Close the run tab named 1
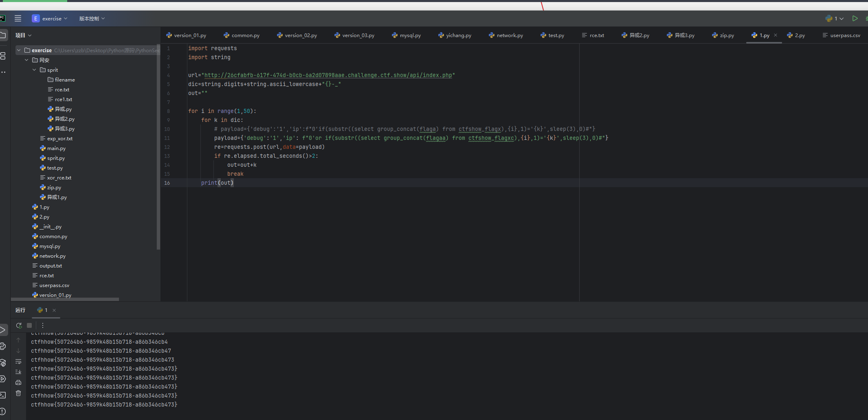868x420 pixels. pyautogui.click(x=54, y=310)
